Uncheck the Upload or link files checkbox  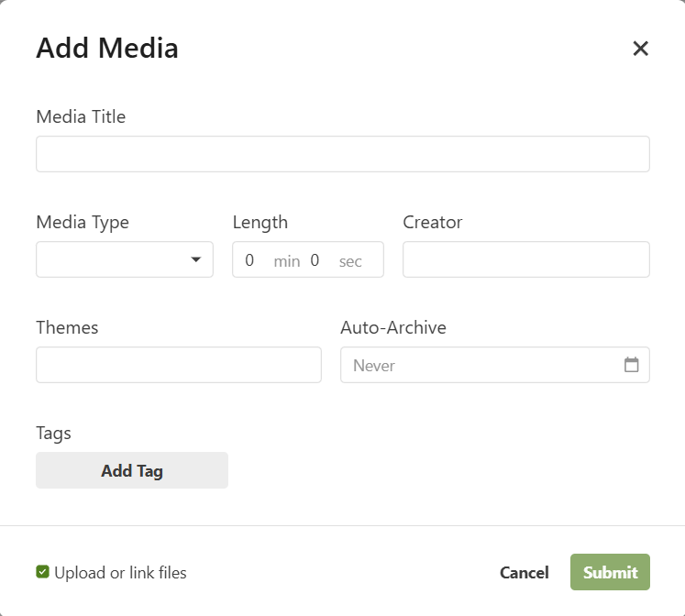pos(42,572)
